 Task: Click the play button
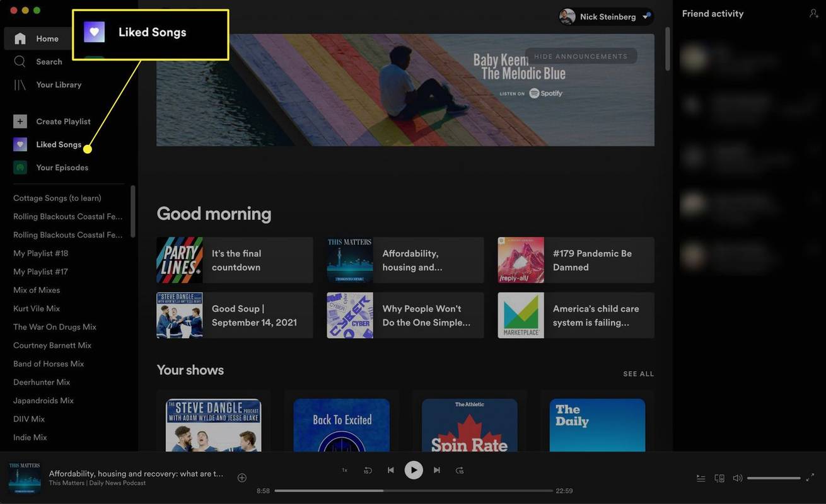coord(414,470)
